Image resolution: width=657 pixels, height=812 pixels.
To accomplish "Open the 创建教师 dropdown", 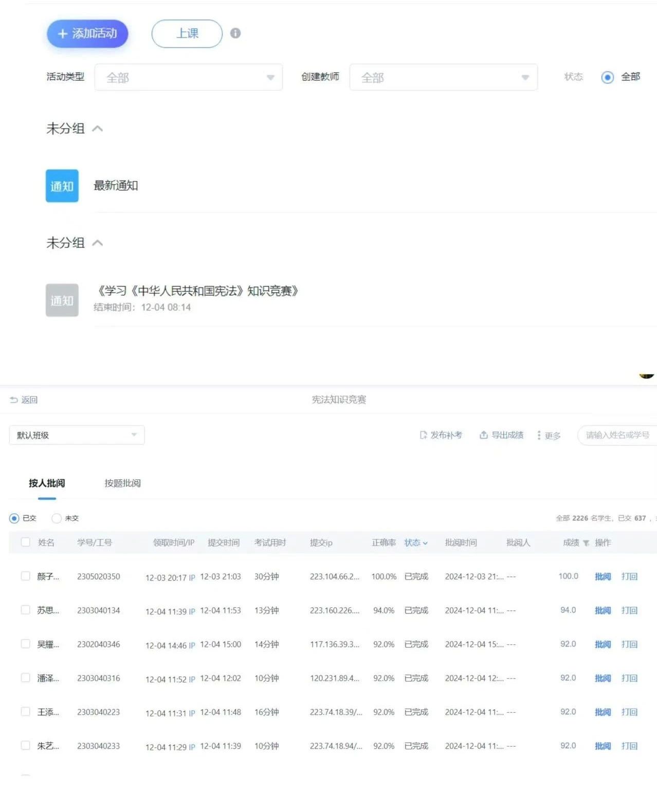I will tap(443, 78).
